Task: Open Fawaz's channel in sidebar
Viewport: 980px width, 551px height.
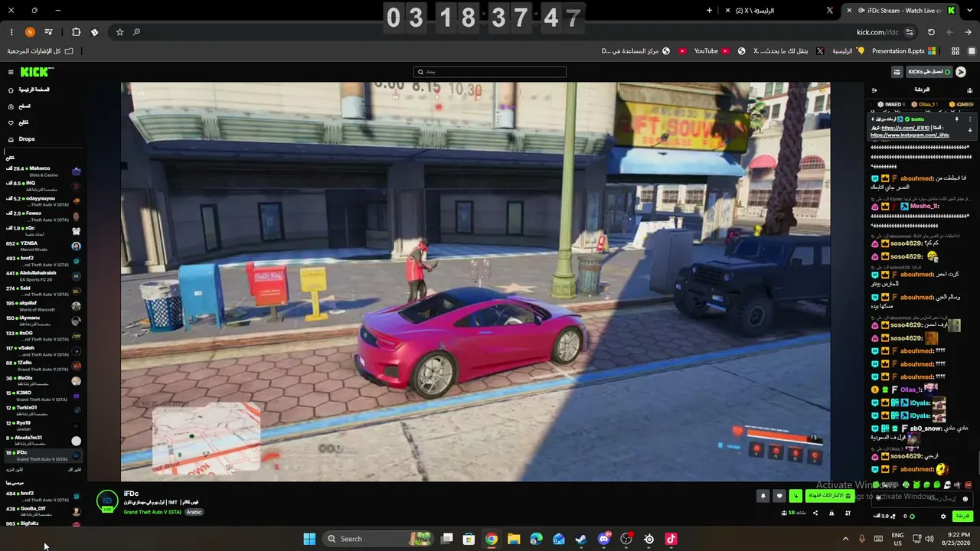Action: pos(43,216)
